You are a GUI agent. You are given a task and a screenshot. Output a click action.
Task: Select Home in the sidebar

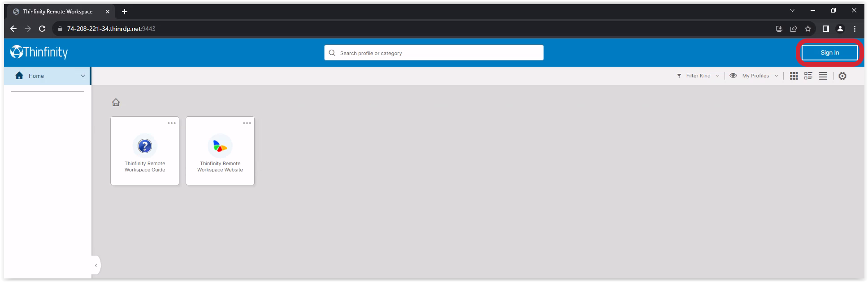[47, 76]
